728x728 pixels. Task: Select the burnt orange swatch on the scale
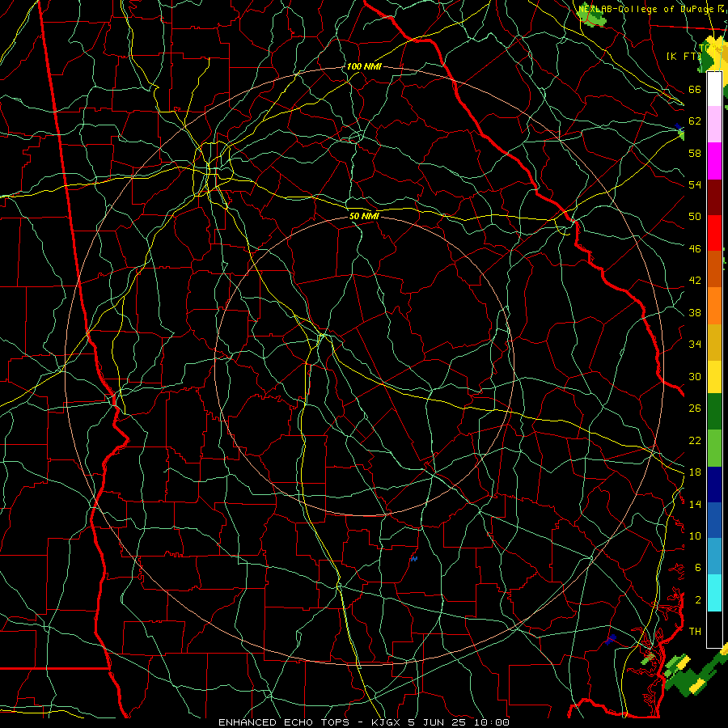714,269
